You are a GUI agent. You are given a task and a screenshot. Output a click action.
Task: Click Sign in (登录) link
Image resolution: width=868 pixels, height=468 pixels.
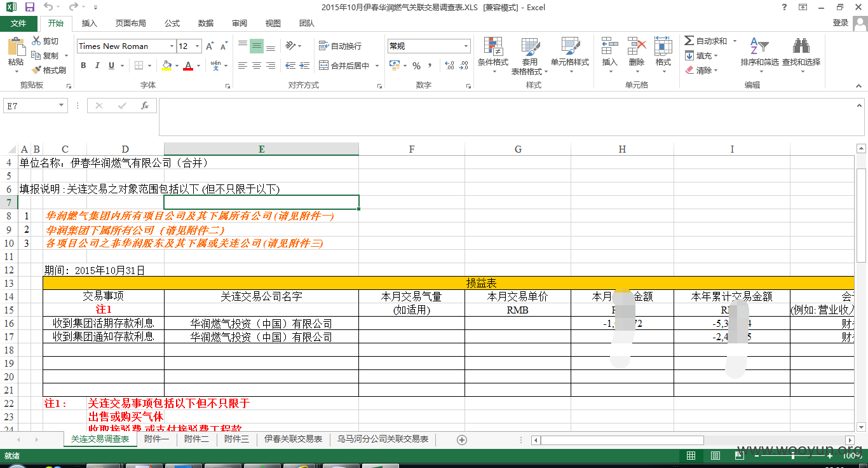(840, 23)
